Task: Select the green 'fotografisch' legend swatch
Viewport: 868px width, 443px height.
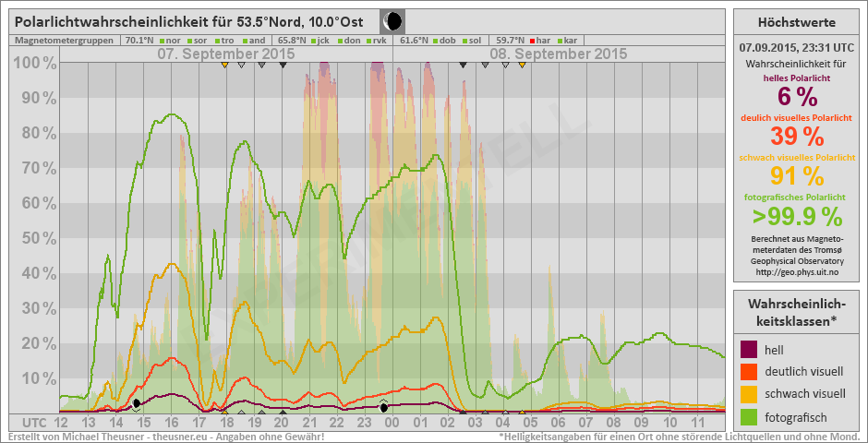Action: point(750,416)
